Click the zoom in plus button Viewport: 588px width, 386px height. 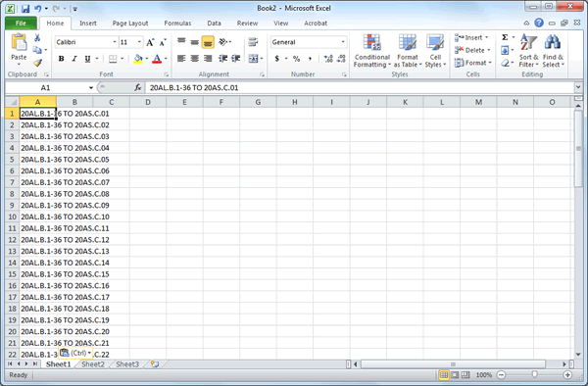pos(567,375)
